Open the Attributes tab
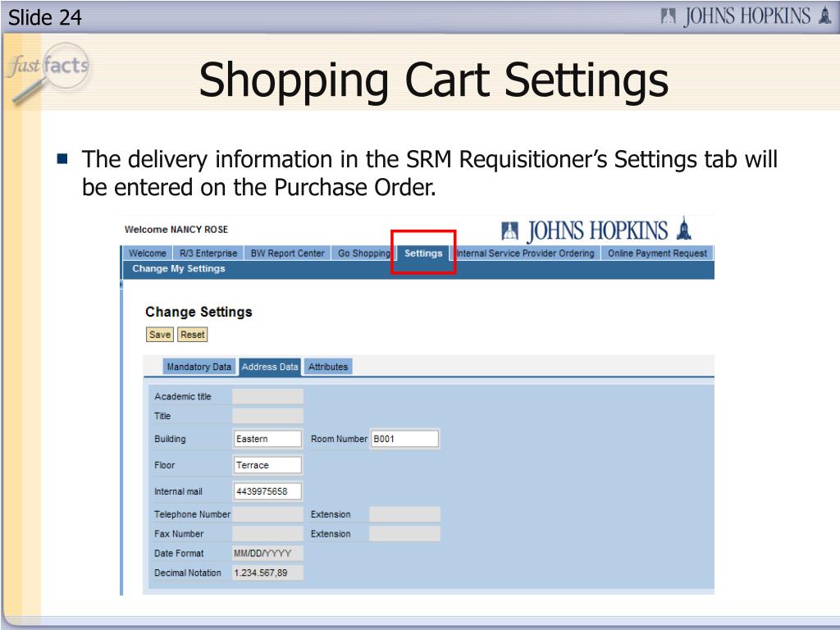Screen dimensions: 840x630 (x=328, y=367)
